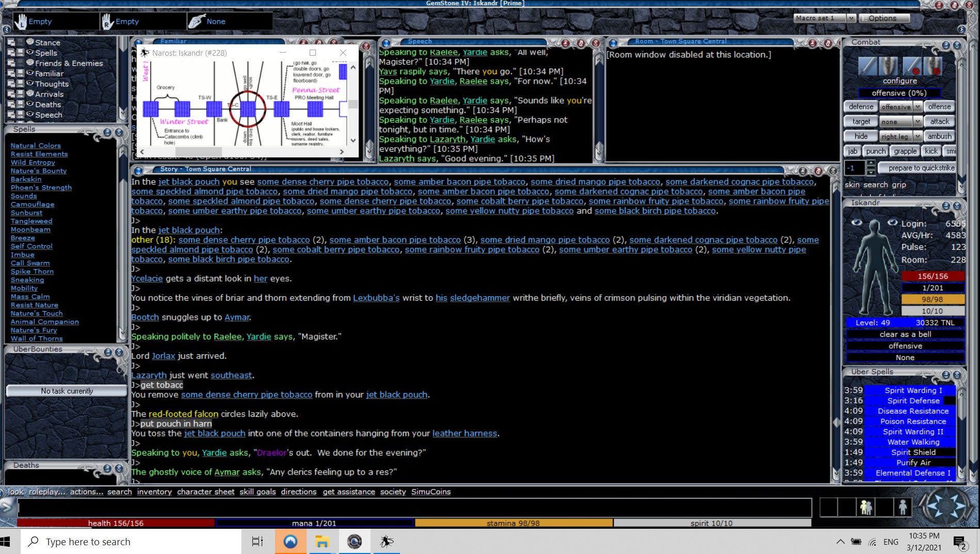Open the inventory menu item
The width and height of the screenshot is (980, 554).
[x=154, y=492]
